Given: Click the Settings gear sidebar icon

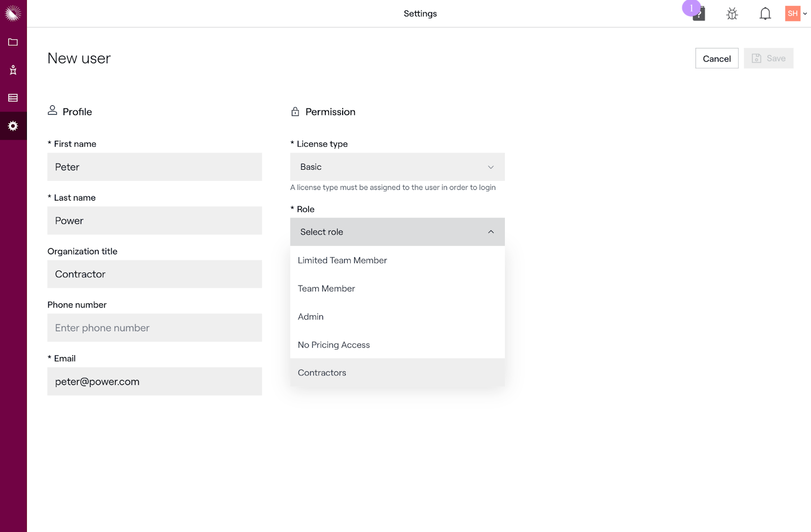Looking at the screenshot, I should tap(13, 126).
